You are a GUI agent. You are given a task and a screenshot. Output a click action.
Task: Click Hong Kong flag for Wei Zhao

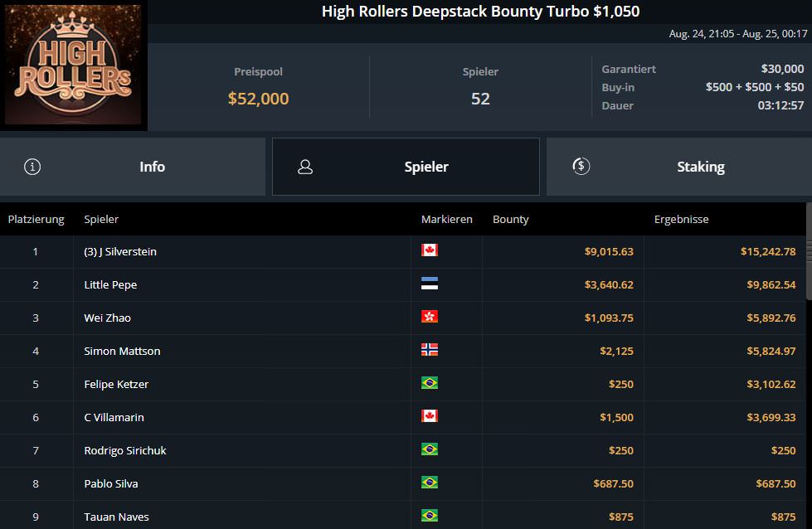(x=429, y=317)
